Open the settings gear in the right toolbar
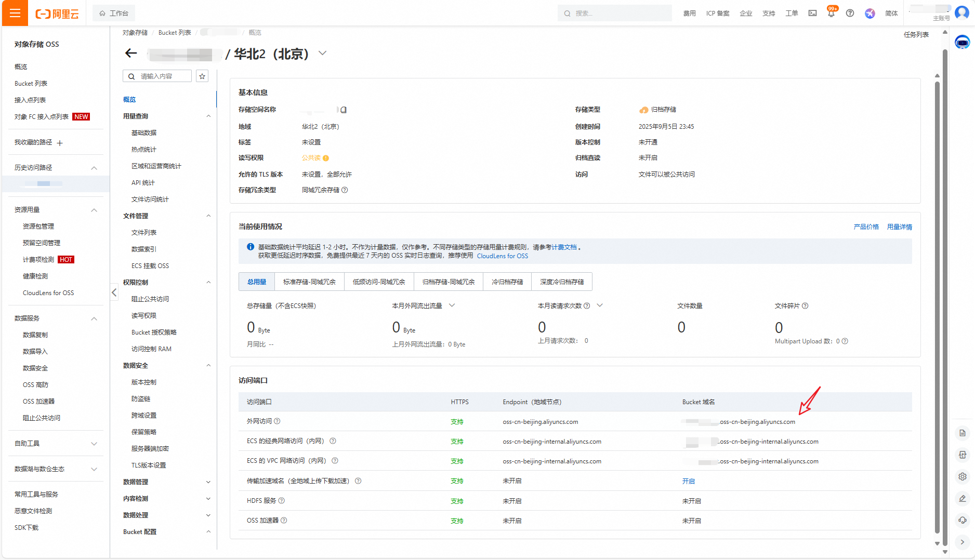 962,476
